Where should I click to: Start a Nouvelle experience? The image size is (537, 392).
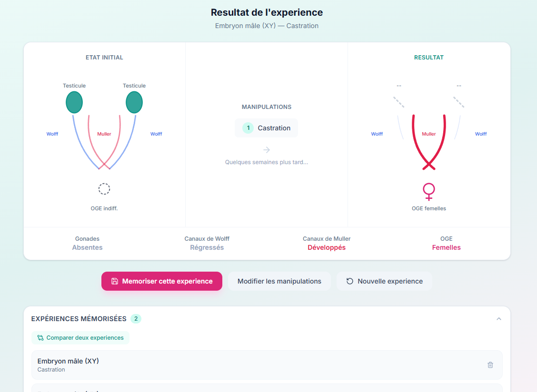pyautogui.click(x=384, y=281)
